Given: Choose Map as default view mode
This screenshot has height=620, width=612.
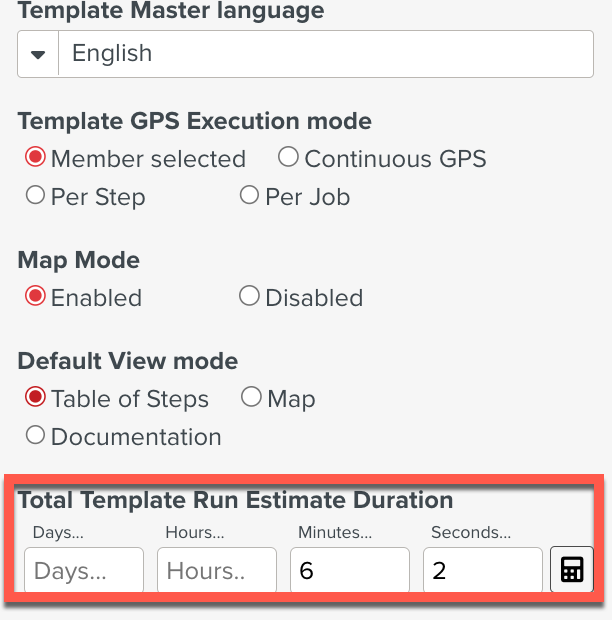Looking at the screenshot, I should click(x=252, y=398).
